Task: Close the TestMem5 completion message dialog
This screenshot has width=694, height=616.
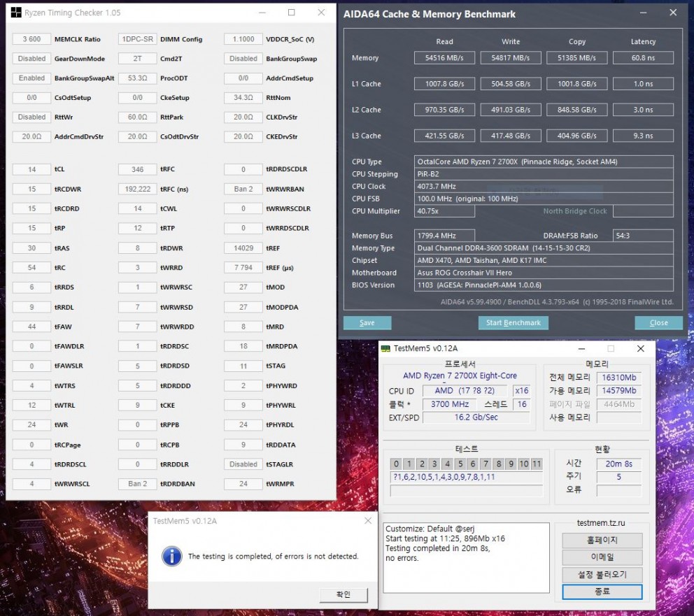Action: (368, 520)
